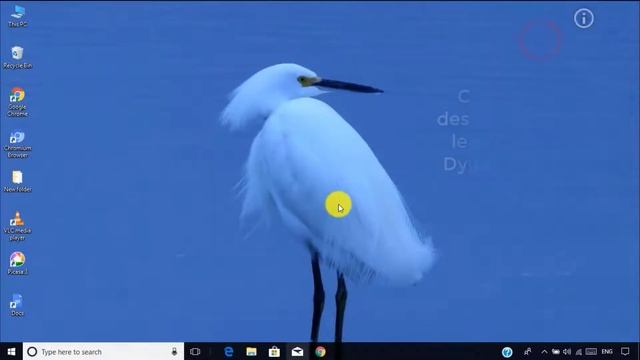Open the Mail app from taskbar
Image resolution: width=640 pixels, height=360 pixels.
point(297,351)
